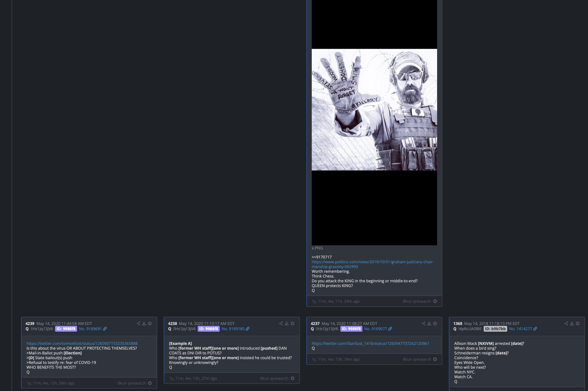Screen dimensions: 588x391
Task: Click 'WHO BENEFITS THE MOST?' line
Action: coord(51,367)
